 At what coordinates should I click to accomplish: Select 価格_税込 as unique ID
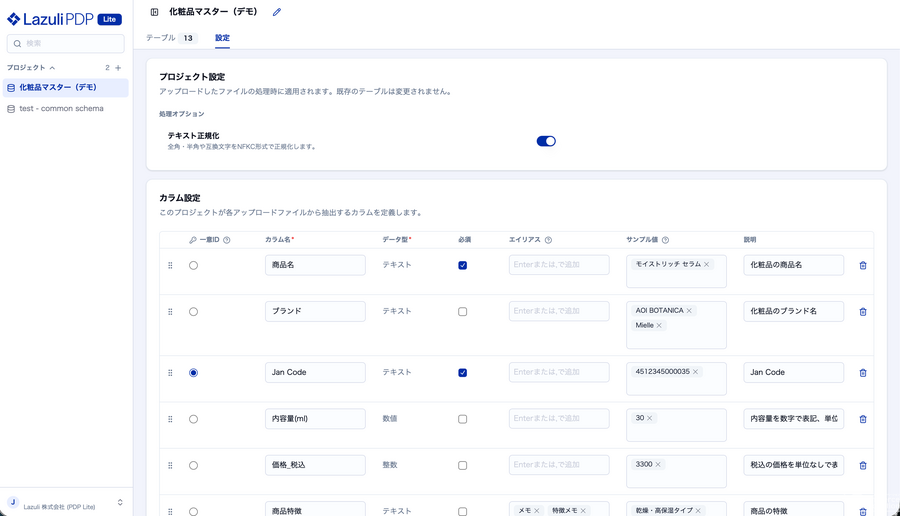tap(193, 465)
